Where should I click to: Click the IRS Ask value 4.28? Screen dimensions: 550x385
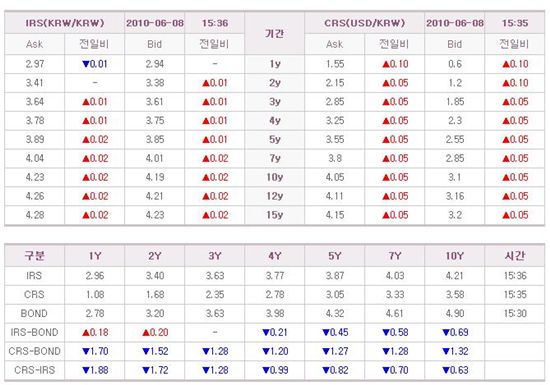coord(35,215)
